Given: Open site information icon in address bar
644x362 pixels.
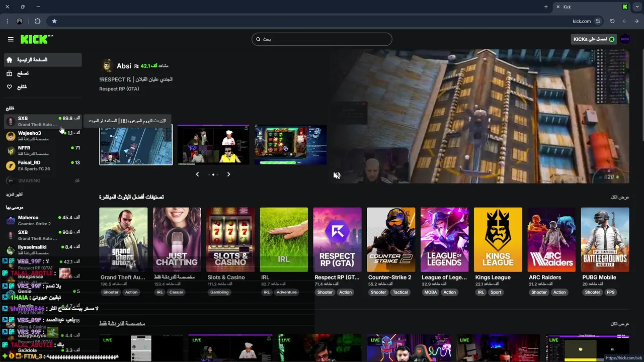Looking at the screenshot, I should coord(598,21).
